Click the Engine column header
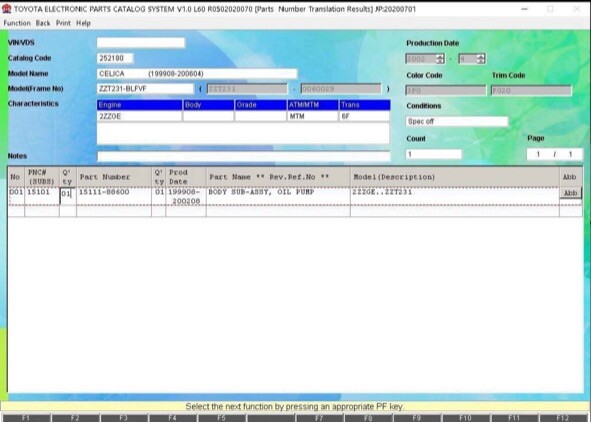 (x=139, y=105)
